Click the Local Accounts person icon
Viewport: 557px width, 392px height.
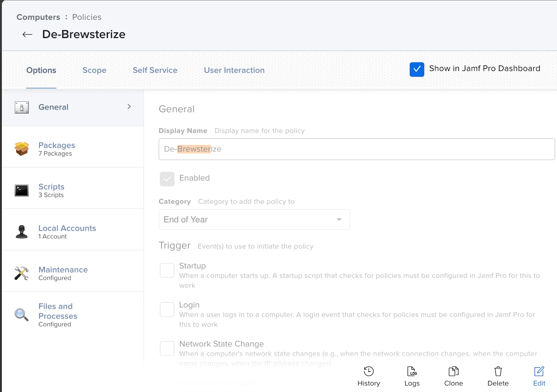22,232
